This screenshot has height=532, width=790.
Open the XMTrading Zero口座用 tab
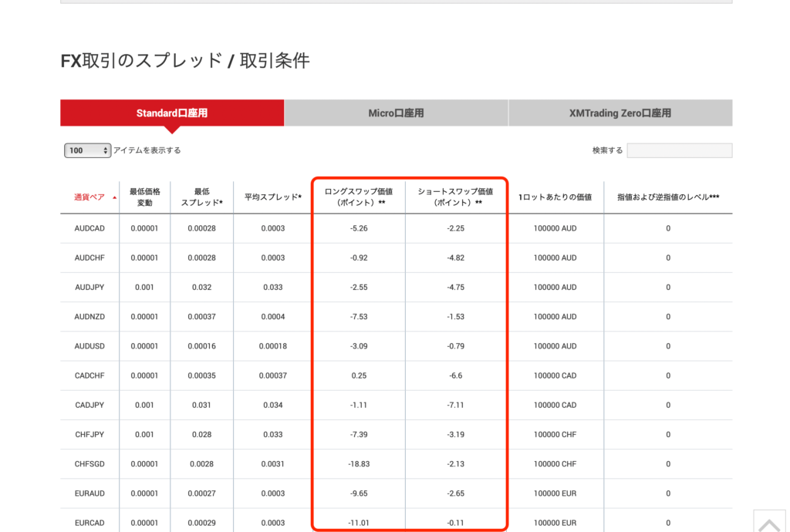click(x=620, y=113)
